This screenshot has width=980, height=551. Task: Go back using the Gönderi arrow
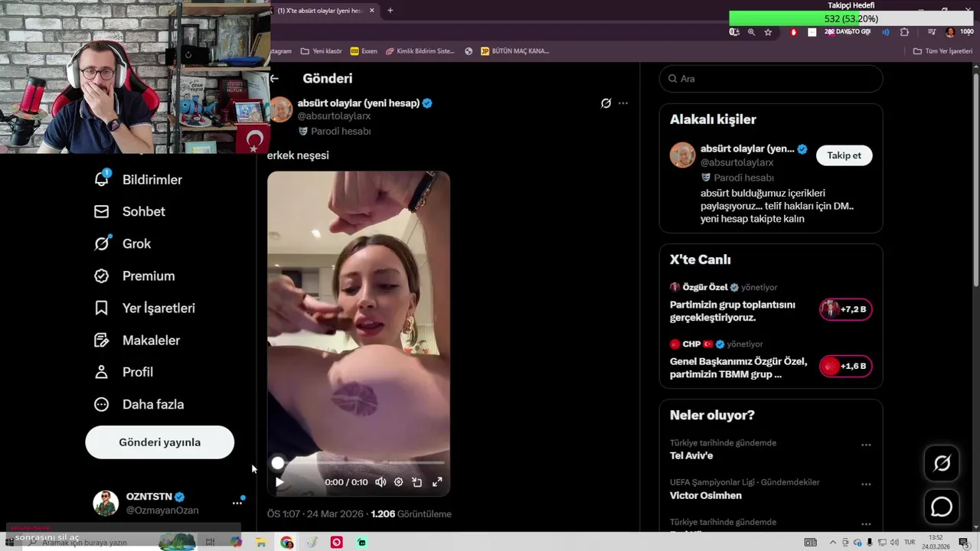tap(274, 78)
